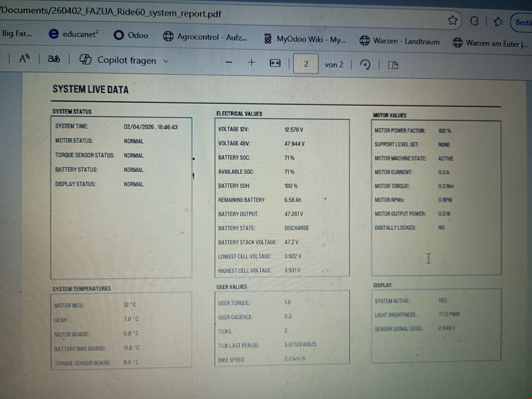Viewport: 532px width, 399px height.
Task: Click the Copilot fragen button
Action: tap(118, 60)
